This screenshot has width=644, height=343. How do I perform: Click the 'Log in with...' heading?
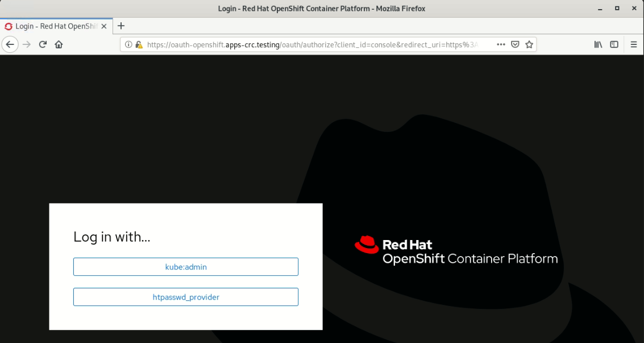point(112,237)
